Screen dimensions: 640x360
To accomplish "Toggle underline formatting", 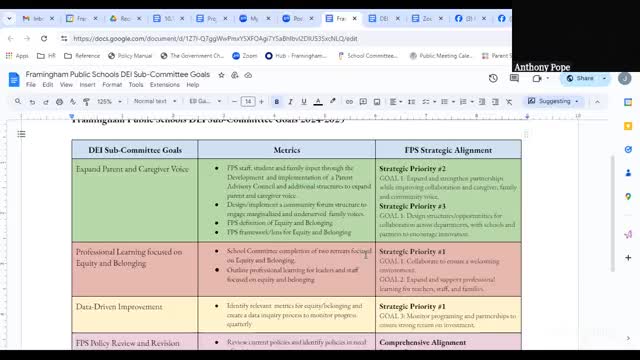I will pos(304,102).
